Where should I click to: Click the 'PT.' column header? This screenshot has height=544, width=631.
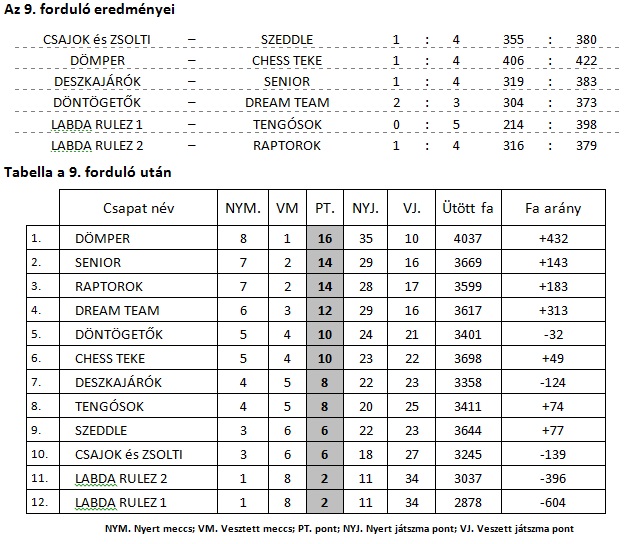coord(325,209)
